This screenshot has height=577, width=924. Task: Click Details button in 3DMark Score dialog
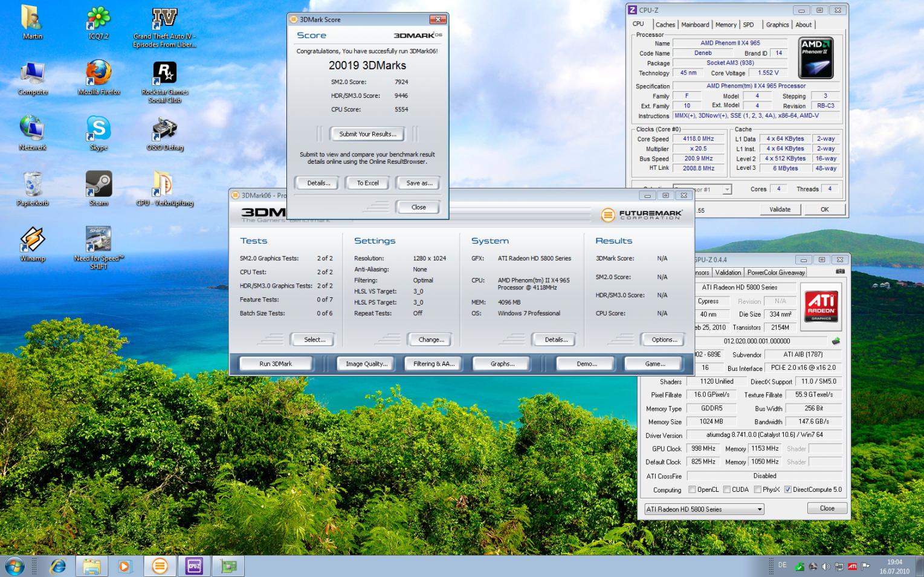click(x=318, y=183)
